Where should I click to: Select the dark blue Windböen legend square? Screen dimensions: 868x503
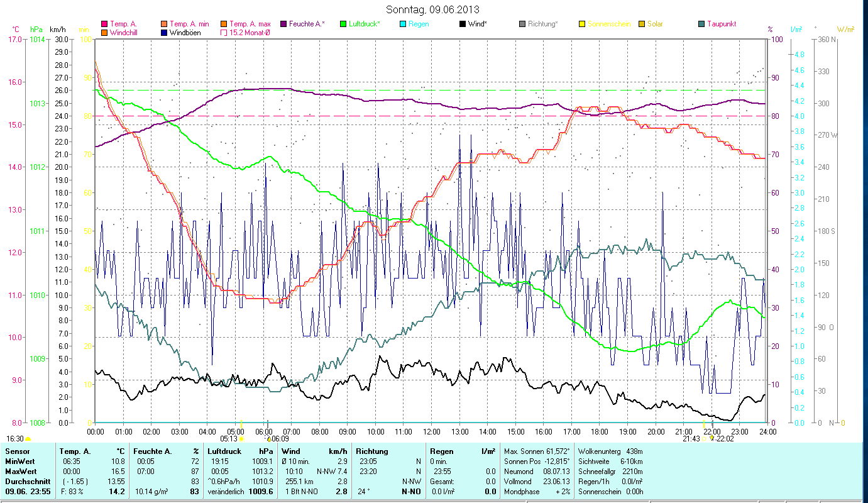coord(163,33)
